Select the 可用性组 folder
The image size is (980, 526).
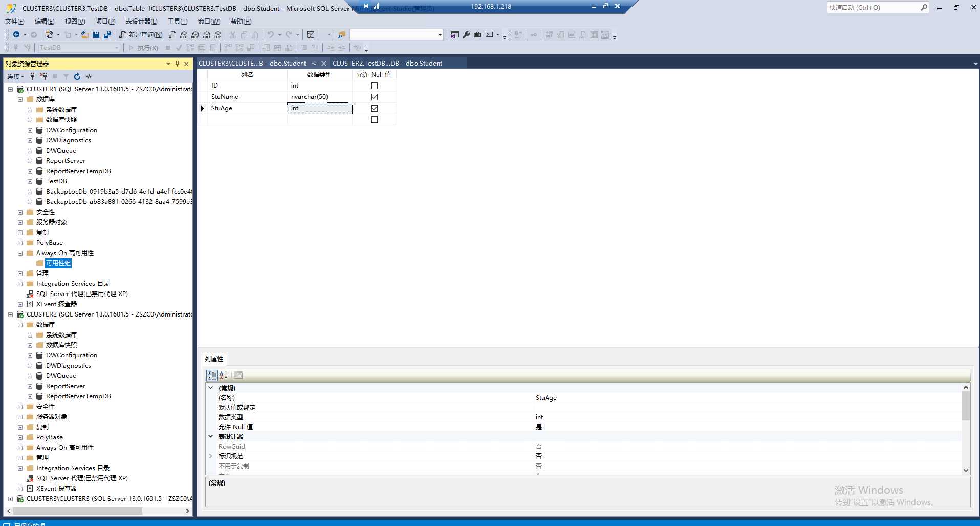pos(58,263)
